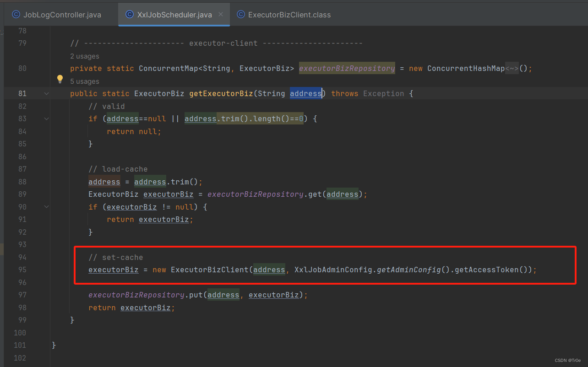Viewport: 588px width, 367px height.
Task: Expand the folded <~> generics on line 80
Action: [x=512, y=68]
